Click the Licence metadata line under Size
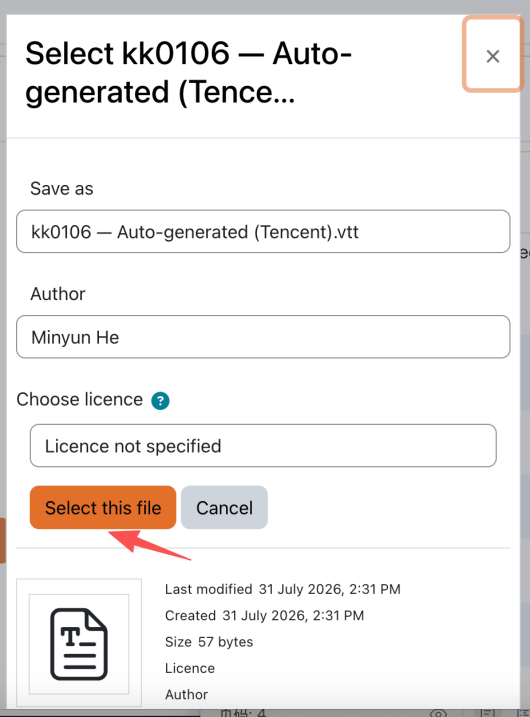 click(x=190, y=668)
